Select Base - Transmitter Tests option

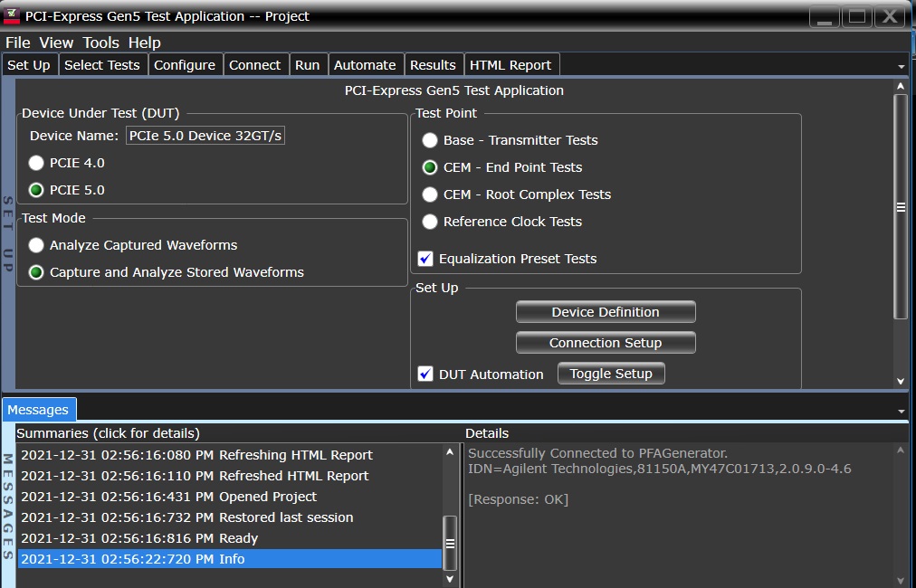pyautogui.click(x=430, y=140)
